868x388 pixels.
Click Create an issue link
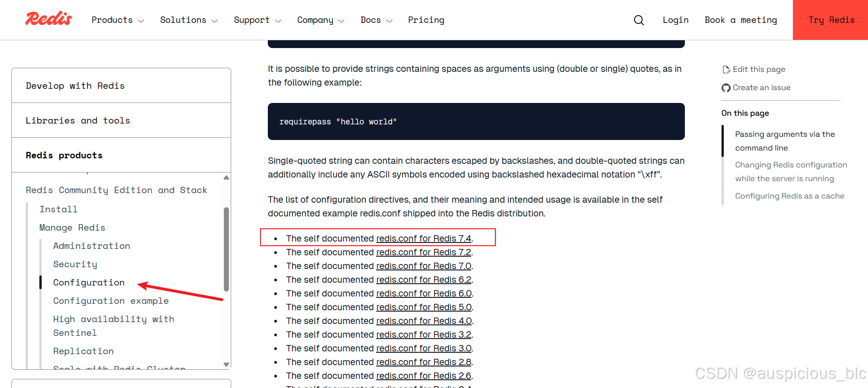point(762,87)
